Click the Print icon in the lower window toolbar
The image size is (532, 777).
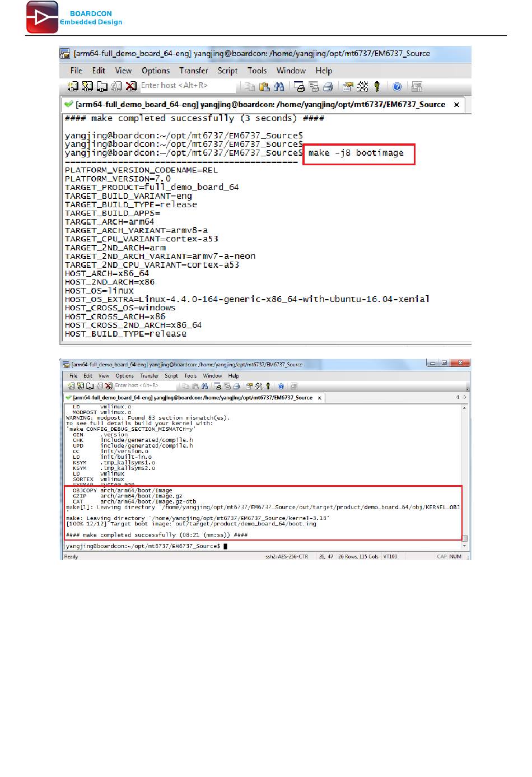point(236,386)
